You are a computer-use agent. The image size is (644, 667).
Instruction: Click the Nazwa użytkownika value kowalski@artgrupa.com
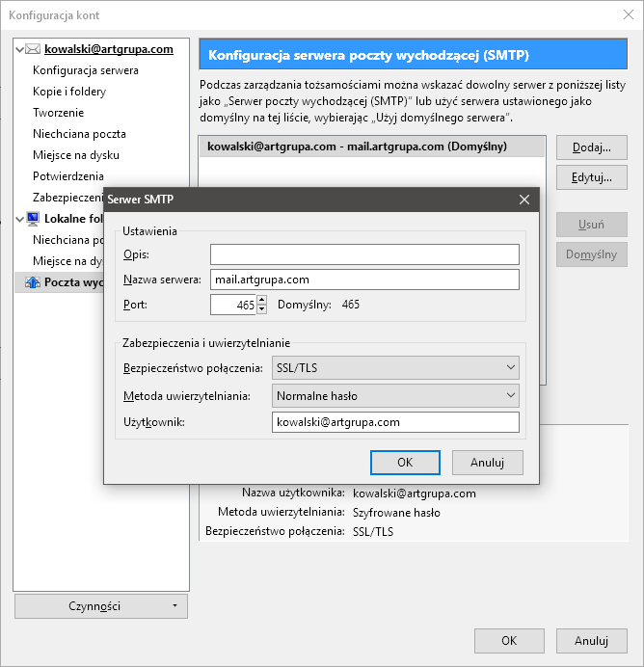[x=415, y=494]
